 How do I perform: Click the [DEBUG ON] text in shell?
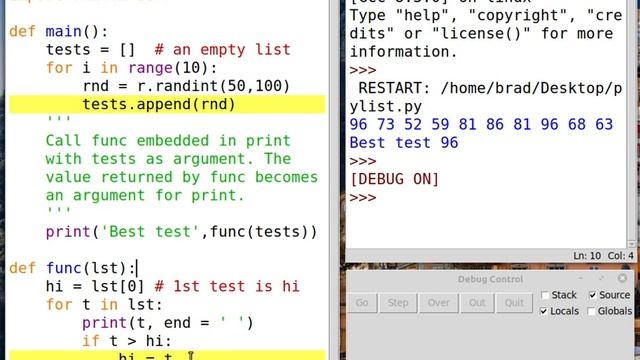(394, 179)
